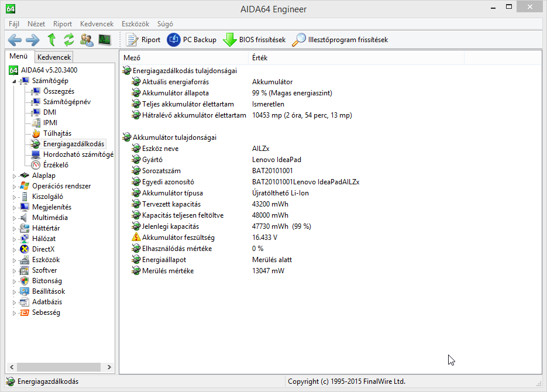Open the Kedvencek menu
This screenshot has width=547, height=392.
coord(97,24)
